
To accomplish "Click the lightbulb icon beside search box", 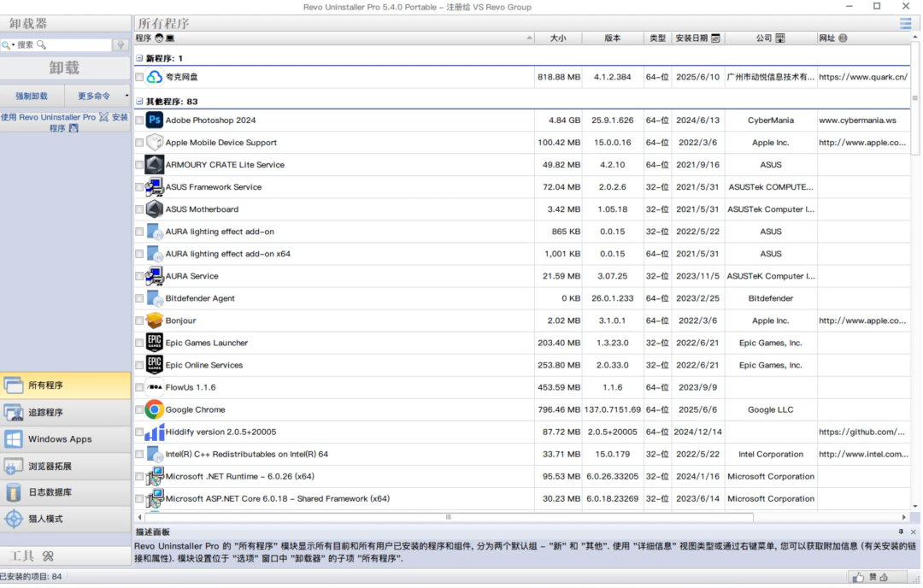I will pos(121,44).
